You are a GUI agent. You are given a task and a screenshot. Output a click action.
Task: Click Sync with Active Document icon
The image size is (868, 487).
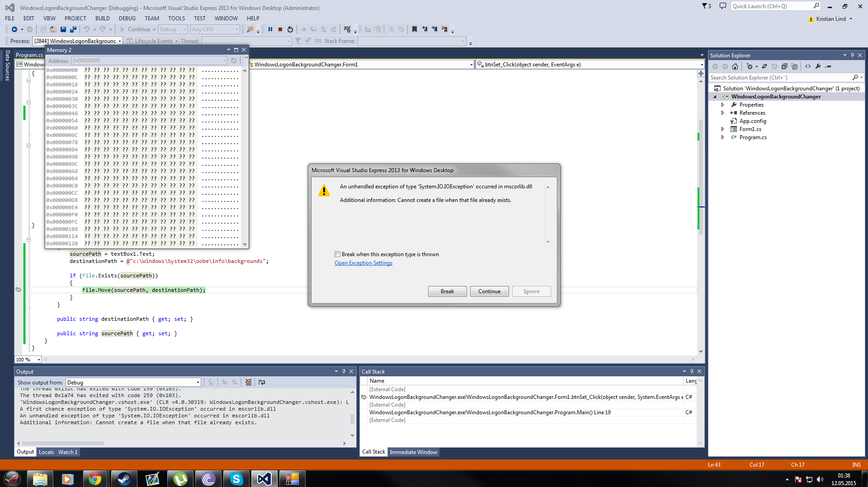[764, 66]
